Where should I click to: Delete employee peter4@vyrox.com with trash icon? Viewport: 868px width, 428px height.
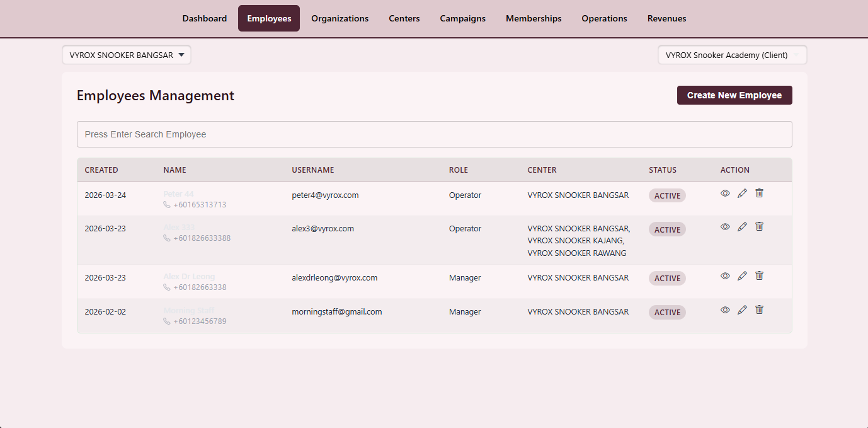(x=759, y=194)
